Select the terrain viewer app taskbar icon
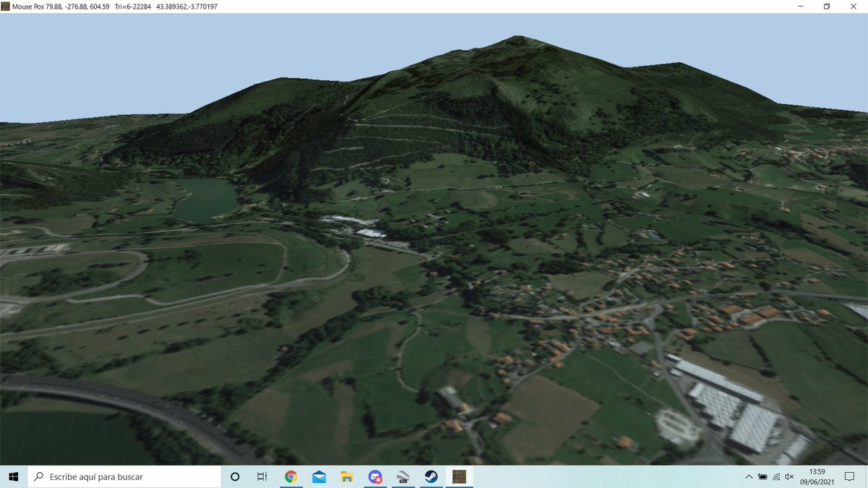Viewport: 868px width, 488px height. (459, 476)
